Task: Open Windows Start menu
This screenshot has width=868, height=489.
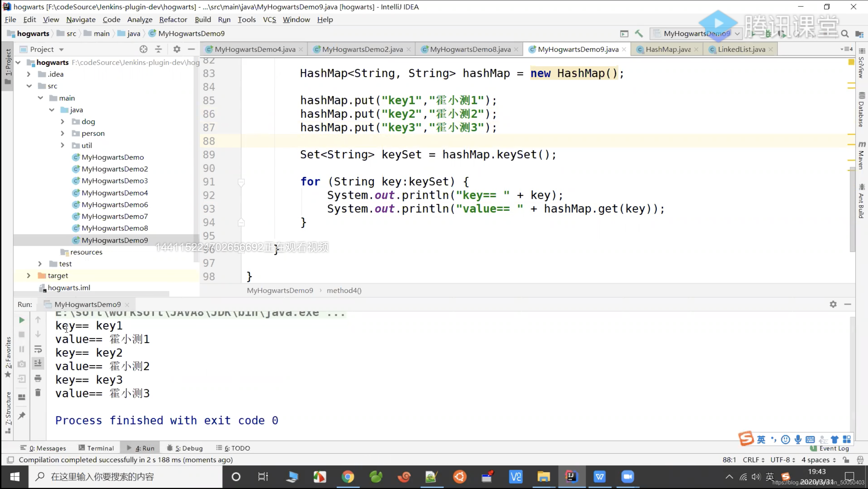Action: [x=15, y=477]
